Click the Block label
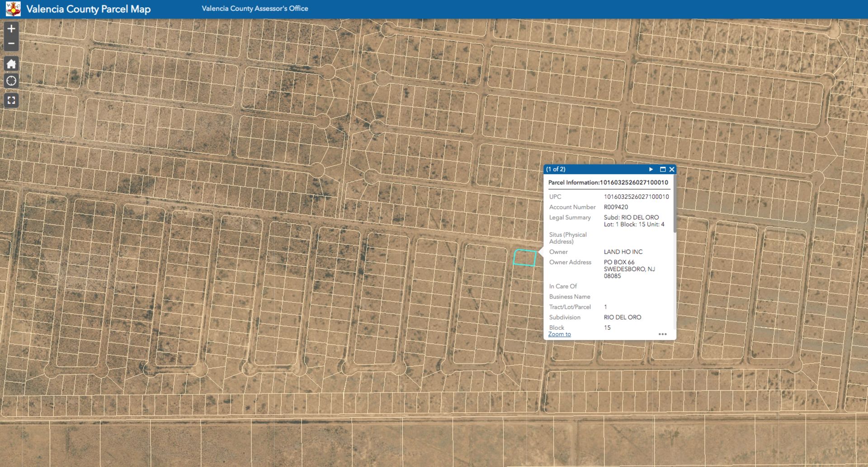This screenshot has height=467, width=868. click(557, 328)
